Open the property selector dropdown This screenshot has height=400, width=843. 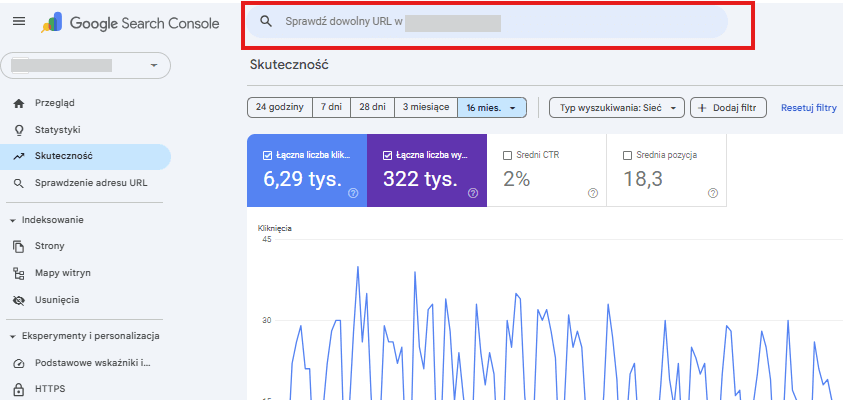tap(86, 66)
